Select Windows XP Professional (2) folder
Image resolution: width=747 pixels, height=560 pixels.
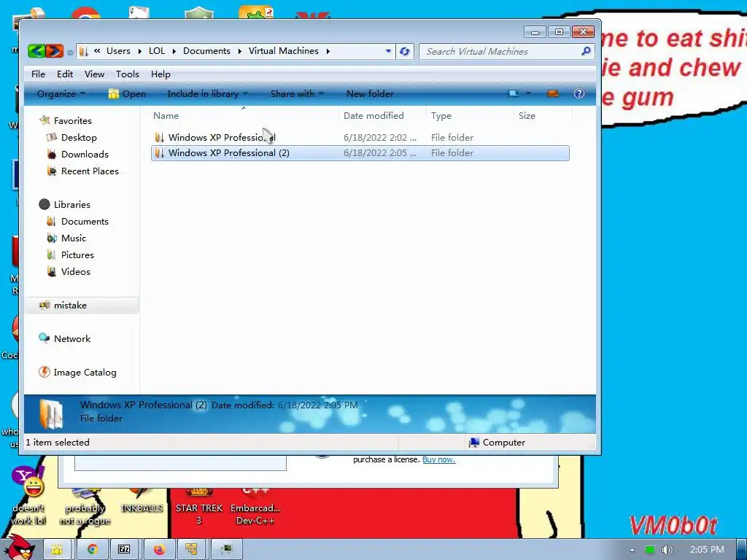(360, 153)
